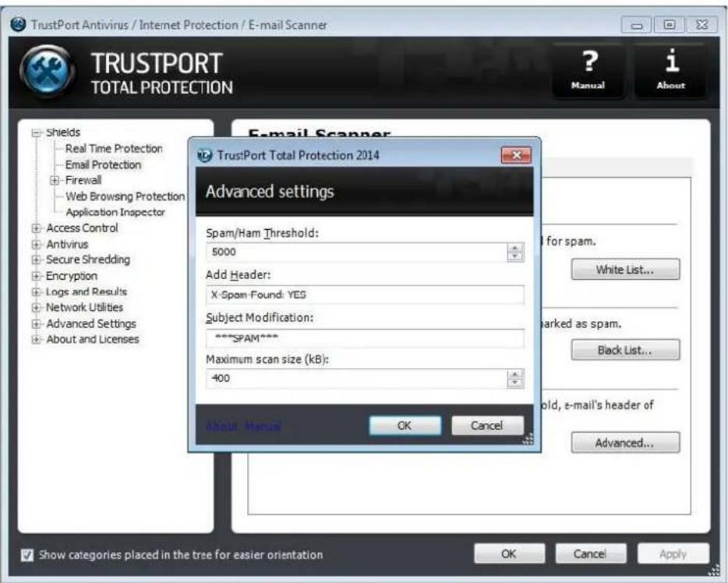Select Secure Shredding label in tree

(88, 260)
